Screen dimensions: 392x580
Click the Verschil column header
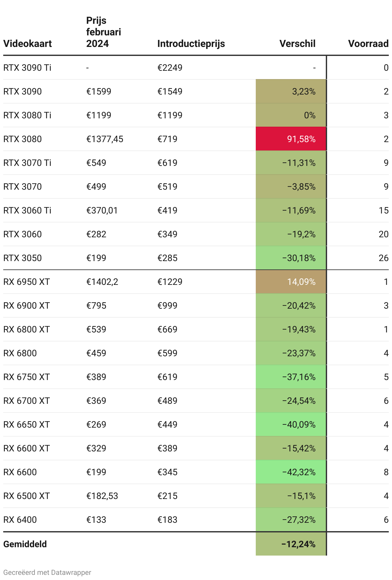(x=297, y=43)
